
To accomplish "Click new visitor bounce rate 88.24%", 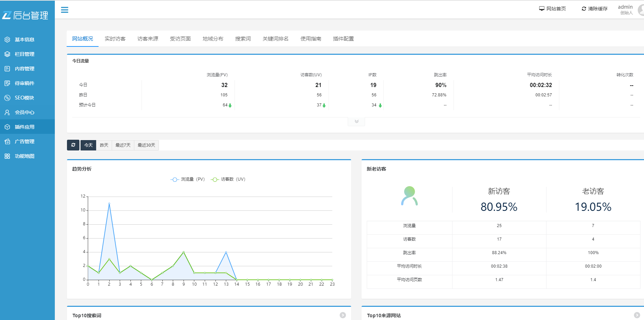I will 499,253.
